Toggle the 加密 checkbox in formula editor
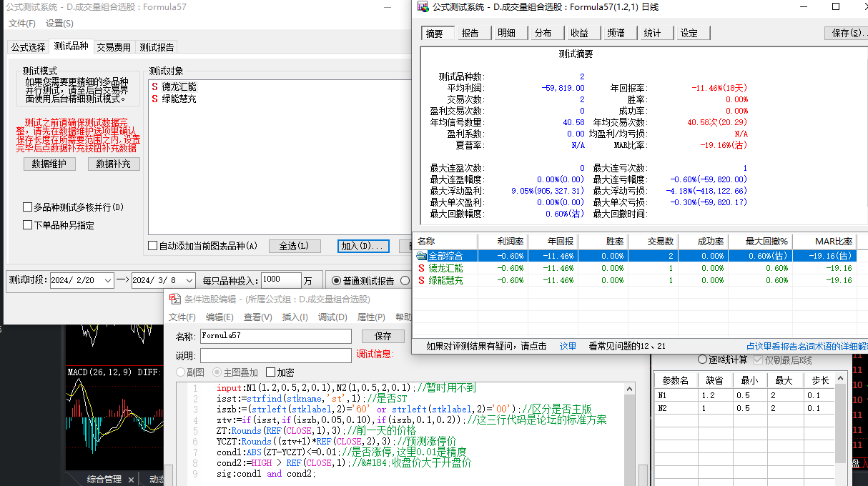The width and height of the screenshot is (868, 486). [x=270, y=372]
